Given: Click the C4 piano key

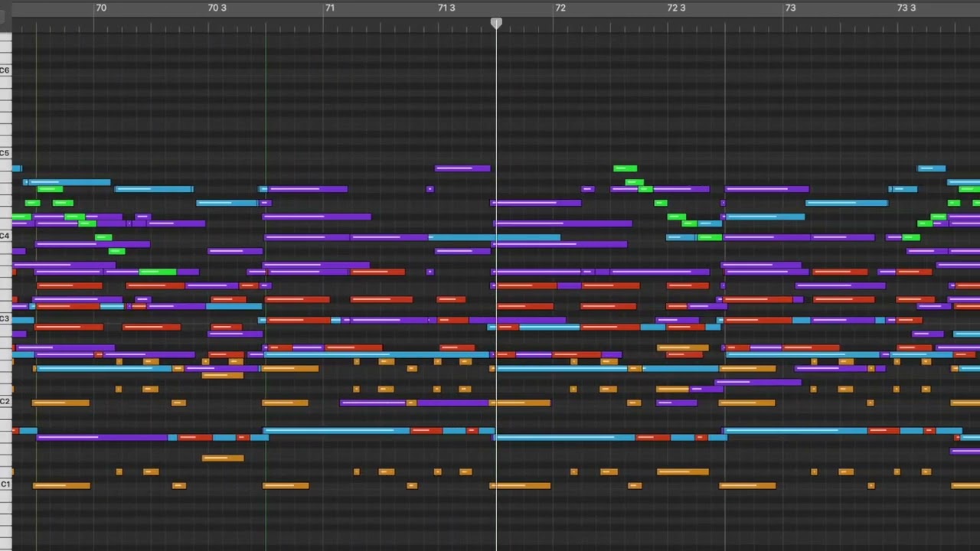Looking at the screenshot, I should click(x=5, y=236).
